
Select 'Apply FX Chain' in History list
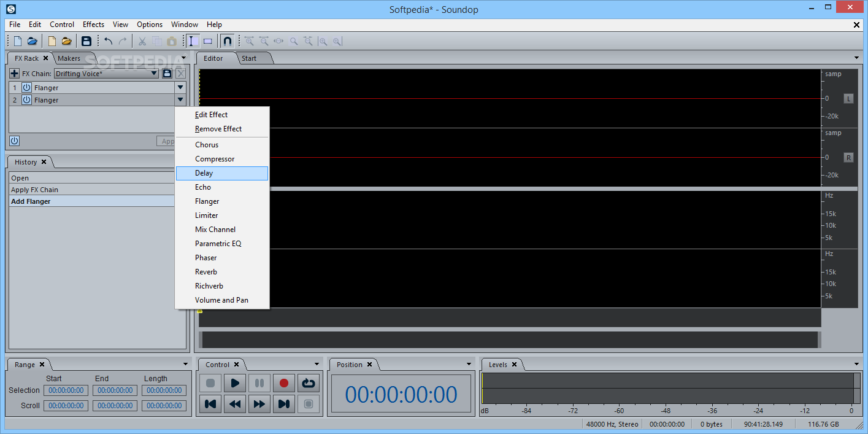(92, 190)
